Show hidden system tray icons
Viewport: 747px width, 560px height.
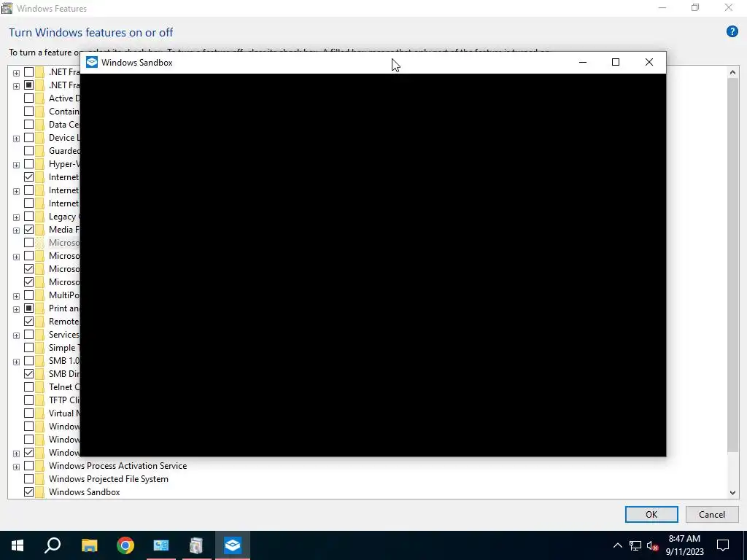(617, 545)
